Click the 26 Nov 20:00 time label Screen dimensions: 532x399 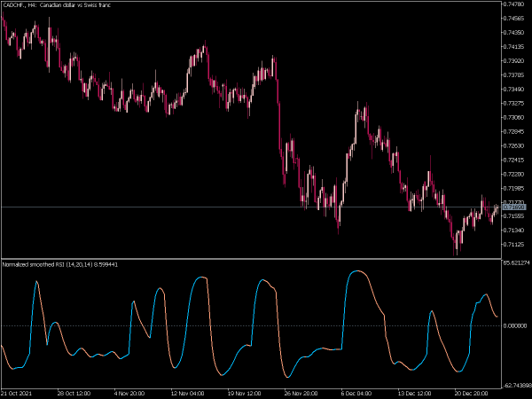301,393
